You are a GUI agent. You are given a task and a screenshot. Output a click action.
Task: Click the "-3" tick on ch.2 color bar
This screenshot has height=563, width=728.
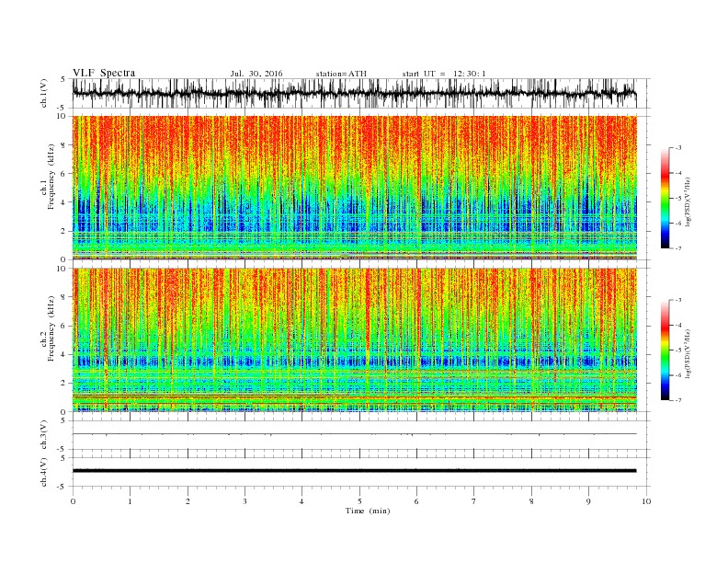click(x=678, y=300)
